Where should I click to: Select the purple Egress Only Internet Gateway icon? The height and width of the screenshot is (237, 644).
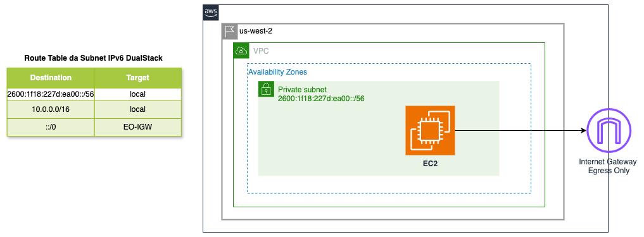tap(607, 131)
